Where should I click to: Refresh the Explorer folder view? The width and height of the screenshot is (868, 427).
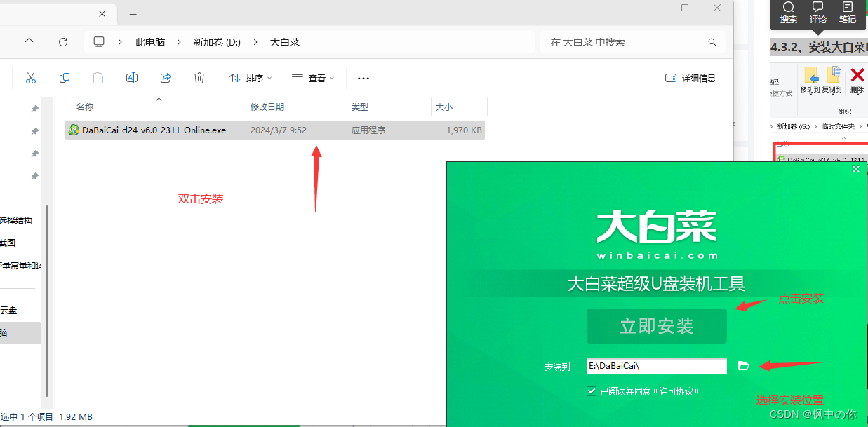point(63,42)
